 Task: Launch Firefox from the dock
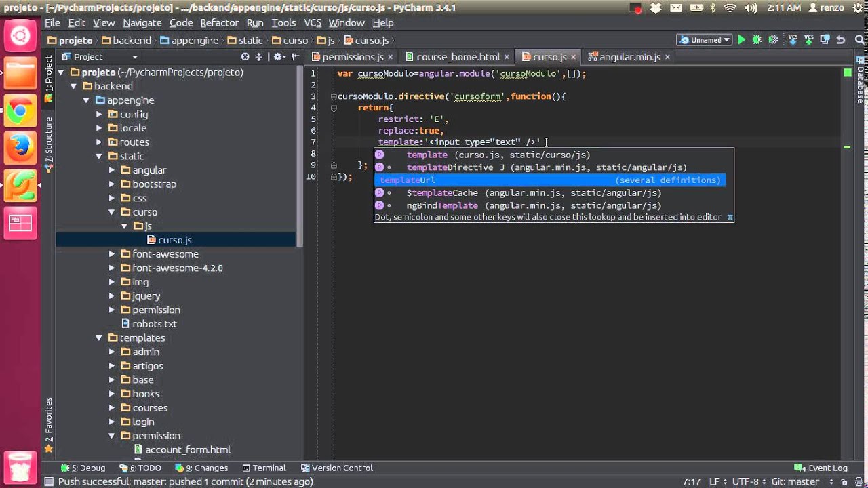coord(20,148)
